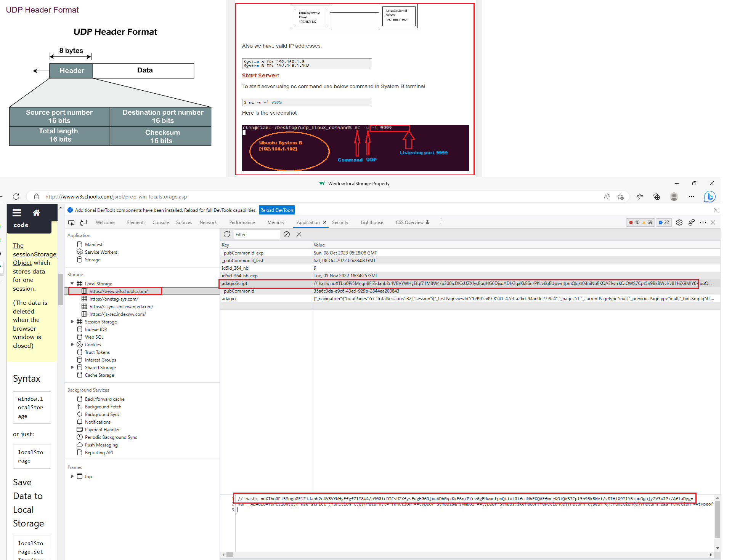
Task: Go to w3schools home icon
Action: pyautogui.click(x=36, y=213)
